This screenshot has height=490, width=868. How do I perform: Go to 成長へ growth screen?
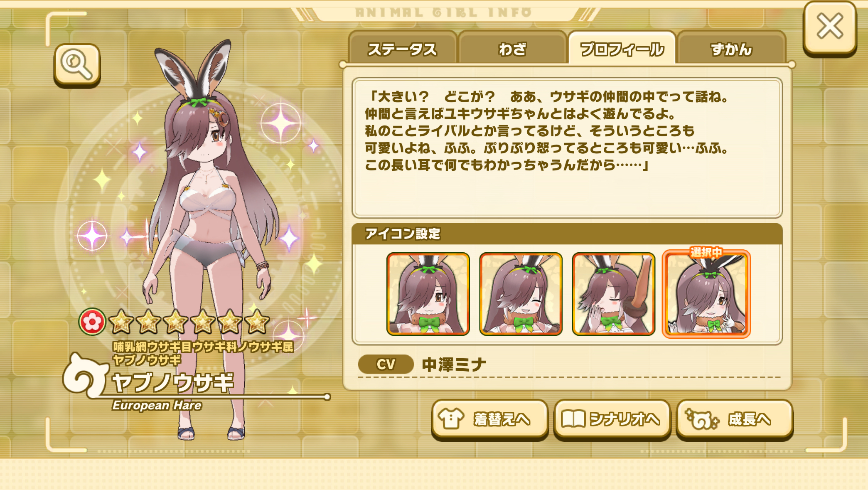[735, 419]
